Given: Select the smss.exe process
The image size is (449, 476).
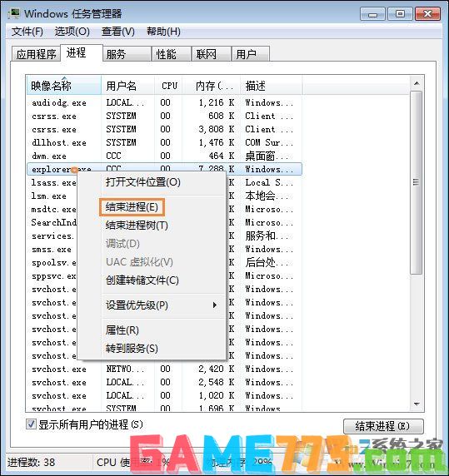Looking at the screenshot, I should [x=52, y=249].
